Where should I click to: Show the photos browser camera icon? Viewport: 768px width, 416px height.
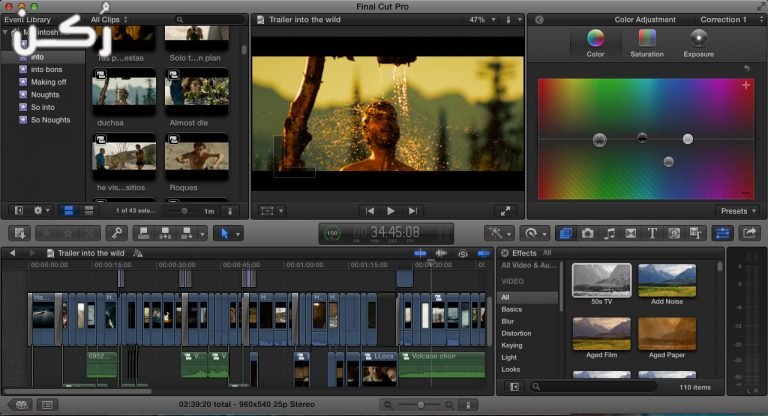587,233
